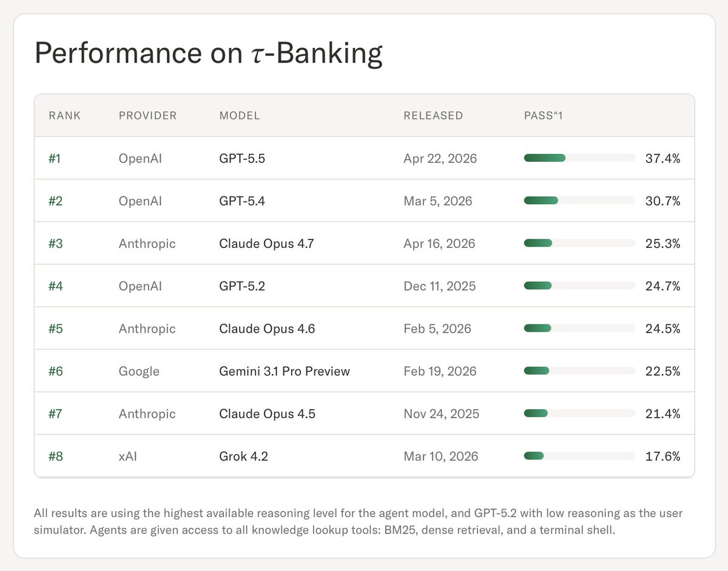The width and height of the screenshot is (728, 571).
Task: Select rank #4 cell
Action: click(x=56, y=286)
